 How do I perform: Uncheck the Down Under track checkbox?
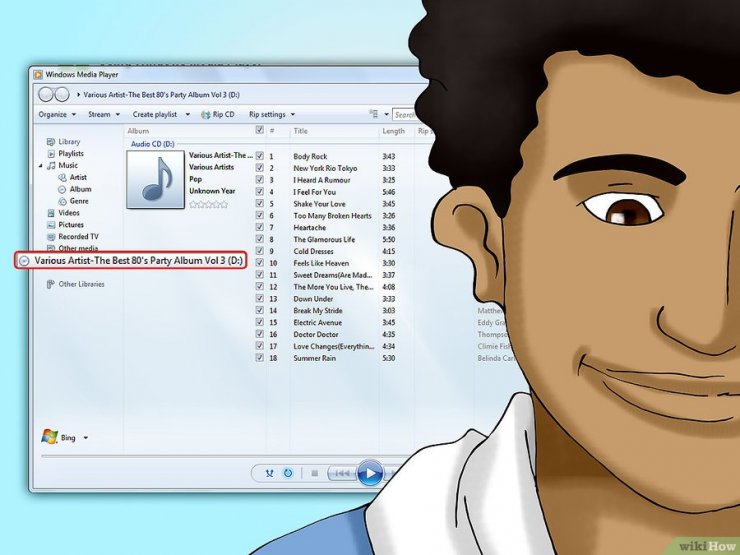pyautogui.click(x=260, y=298)
